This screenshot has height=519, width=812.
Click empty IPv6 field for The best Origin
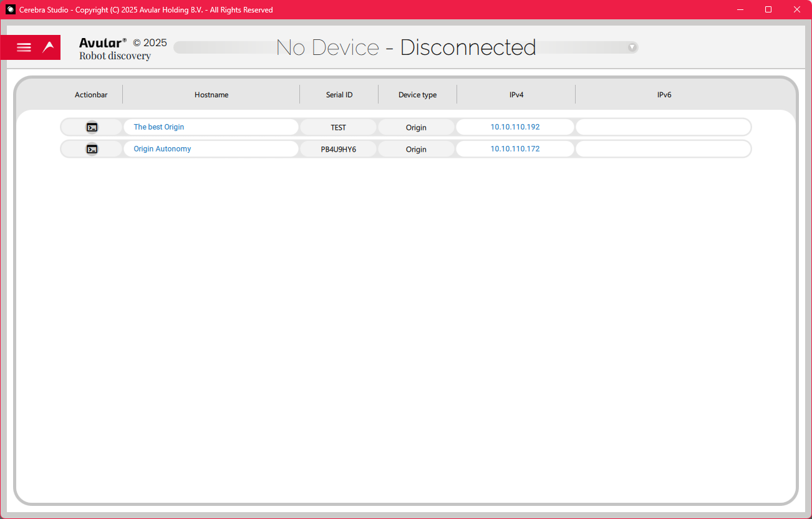pos(663,127)
